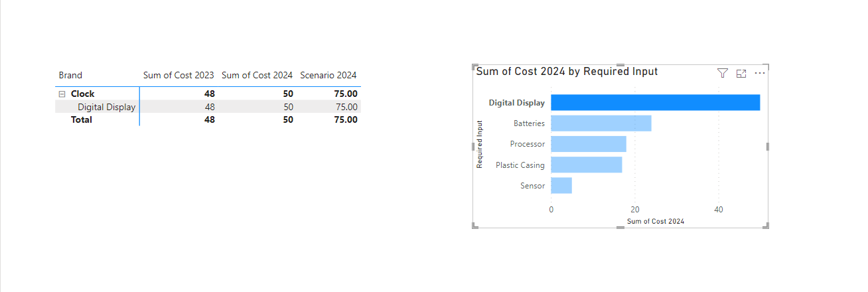Click the Required Input axis title
Screen dimensions: 868x292
[x=479, y=144]
